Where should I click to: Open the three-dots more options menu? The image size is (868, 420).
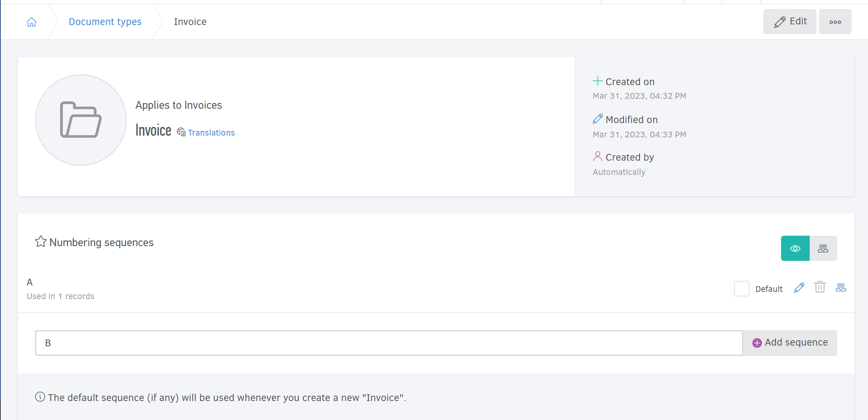pyautogui.click(x=835, y=22)
